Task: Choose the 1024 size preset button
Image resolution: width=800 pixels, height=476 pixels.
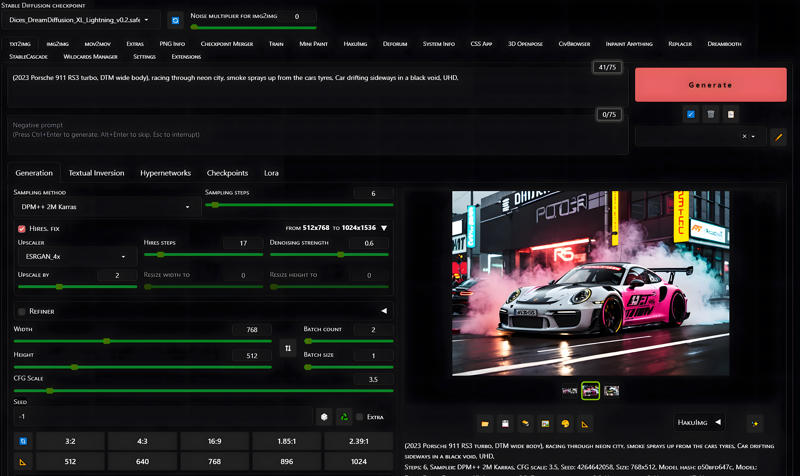Action: click(359, 462)
